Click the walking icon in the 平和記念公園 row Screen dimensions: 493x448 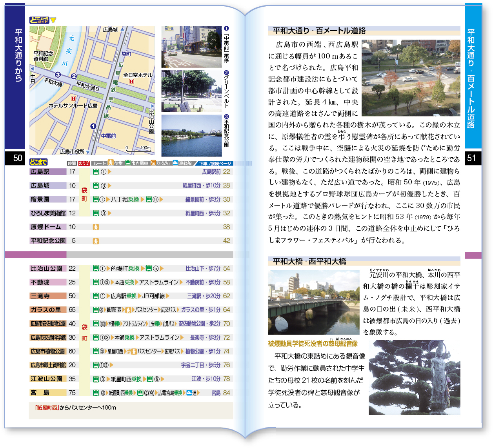click(96, 241)
